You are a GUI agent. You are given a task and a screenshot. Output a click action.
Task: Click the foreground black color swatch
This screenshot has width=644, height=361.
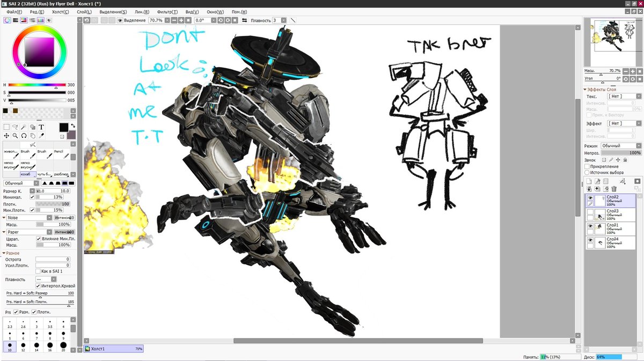(x=63, y=127)
